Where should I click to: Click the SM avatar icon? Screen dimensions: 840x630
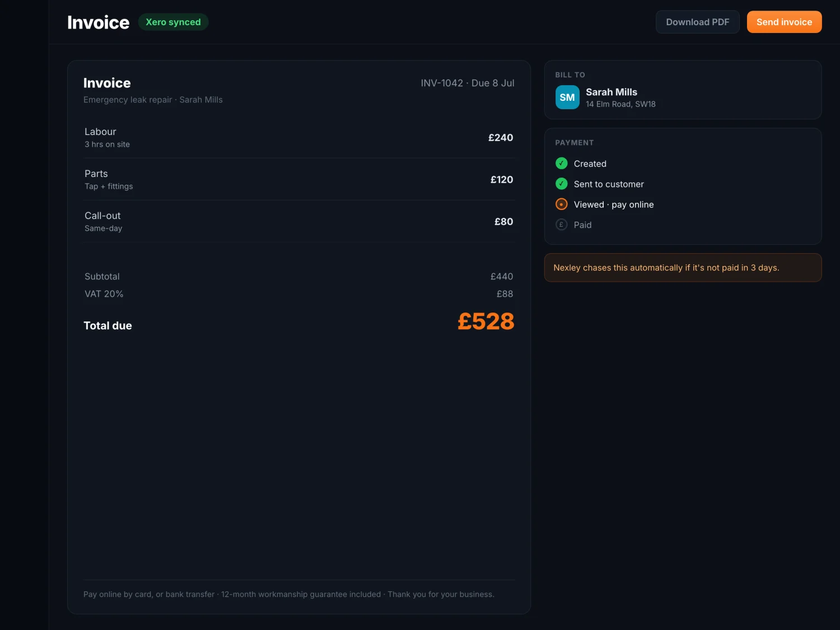(567, 97)
